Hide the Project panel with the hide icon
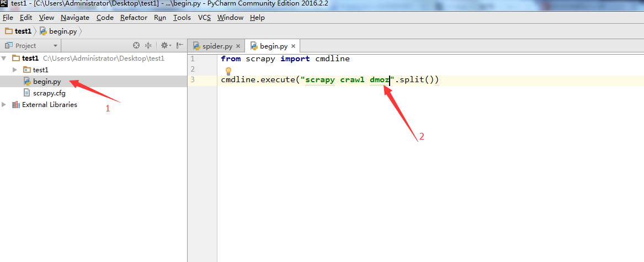Image resolution: width=644 pixels, height=262 pixels. 180,46
